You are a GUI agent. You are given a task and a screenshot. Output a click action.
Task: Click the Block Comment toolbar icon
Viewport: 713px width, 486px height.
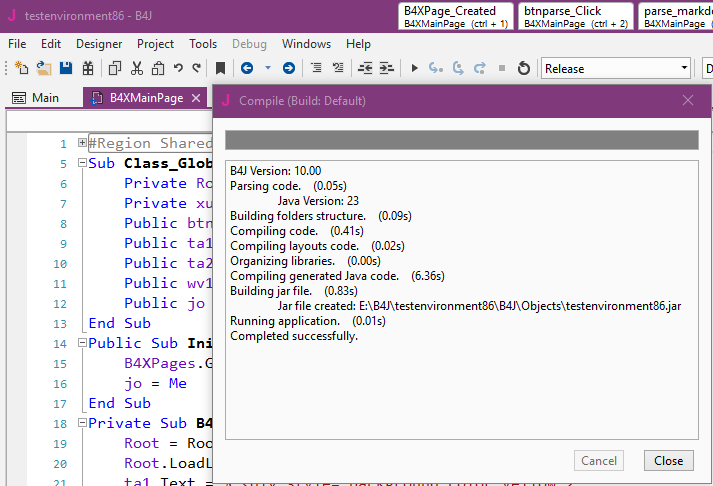coord(316,68)
